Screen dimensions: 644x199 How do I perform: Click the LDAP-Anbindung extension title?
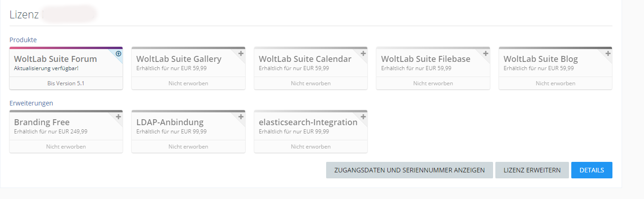point(170,122)
